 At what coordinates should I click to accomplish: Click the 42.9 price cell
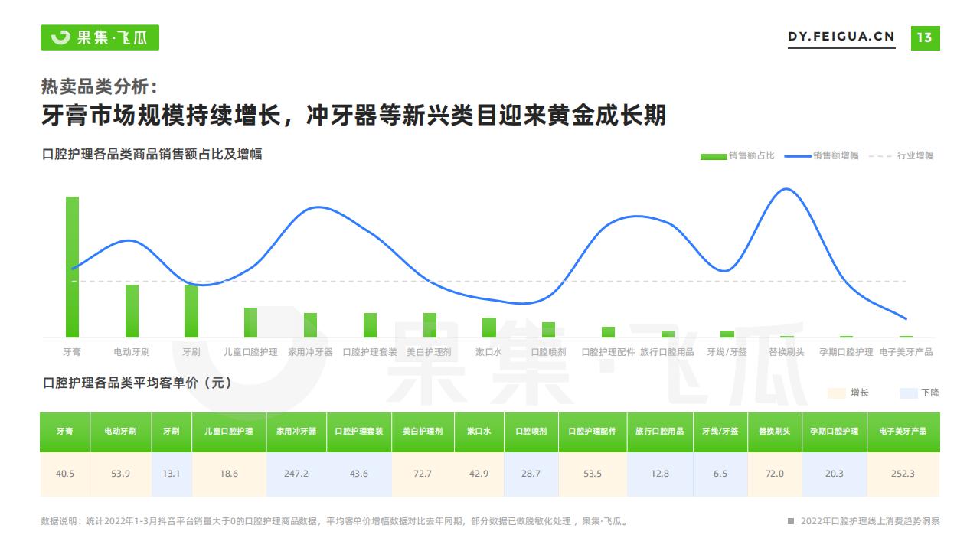point(479,474)
